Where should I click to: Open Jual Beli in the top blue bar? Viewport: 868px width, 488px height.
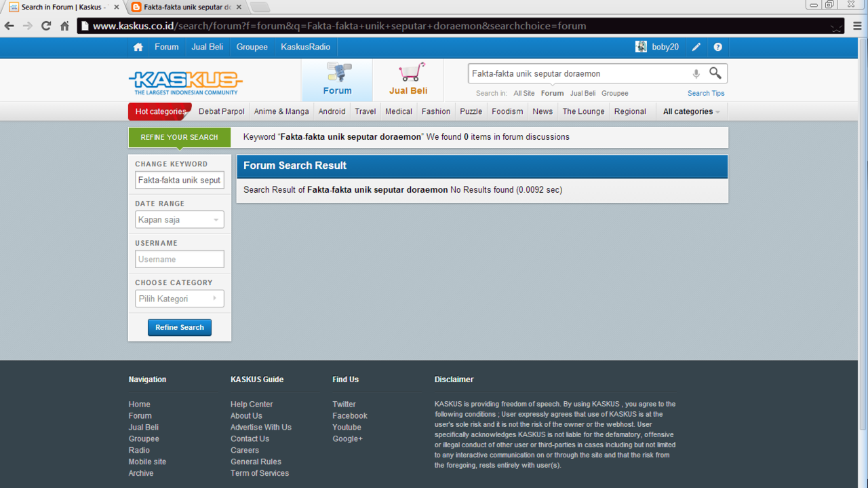pyautogui.click(x=208, y=47)
